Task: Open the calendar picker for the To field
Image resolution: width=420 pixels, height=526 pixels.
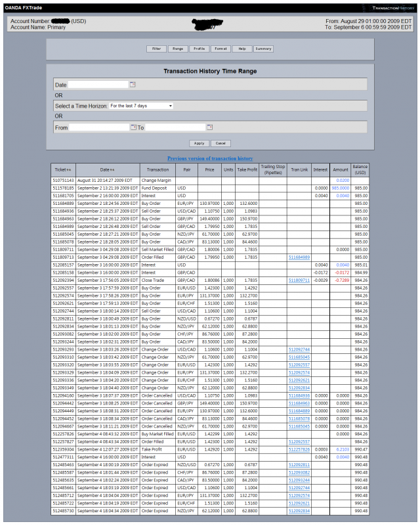Action: click(210, 127)
